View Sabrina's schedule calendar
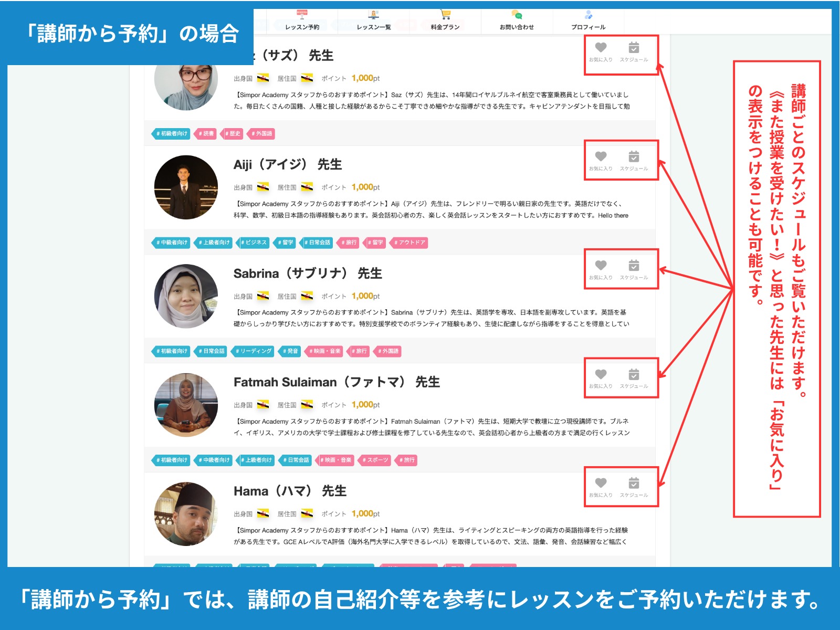 pyautogui.click(x=634, y=269)
